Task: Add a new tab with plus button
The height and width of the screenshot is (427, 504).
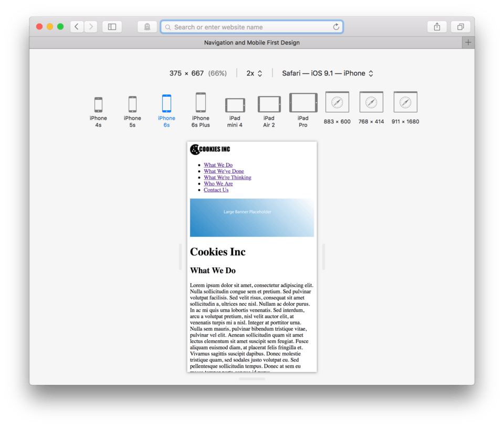Action: [468, 43]
